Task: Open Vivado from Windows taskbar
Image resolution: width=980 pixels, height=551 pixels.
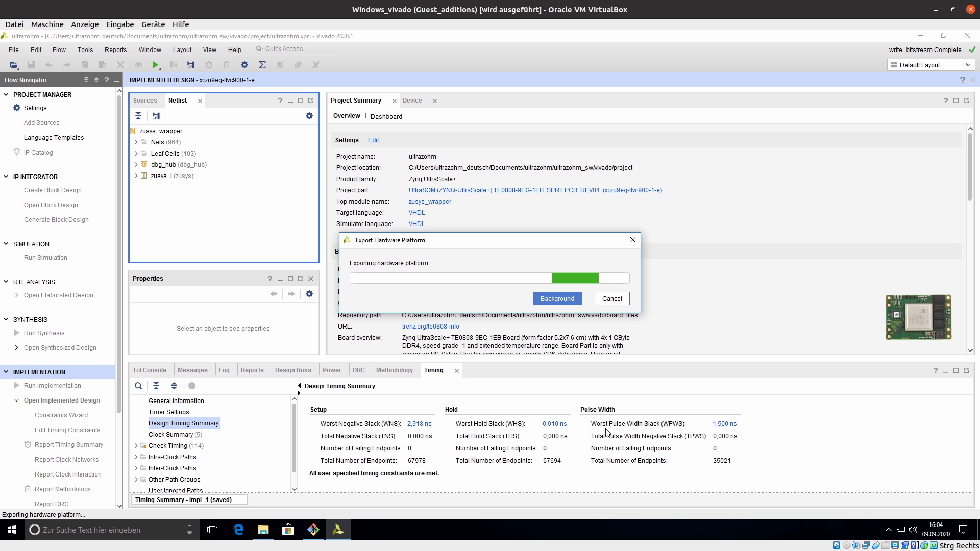Action: (x=338, y=530)
